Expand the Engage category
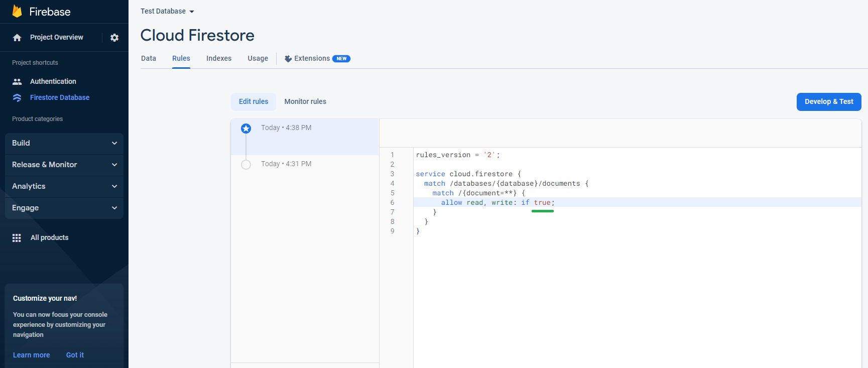868x368 pixels. click(64, 208)
